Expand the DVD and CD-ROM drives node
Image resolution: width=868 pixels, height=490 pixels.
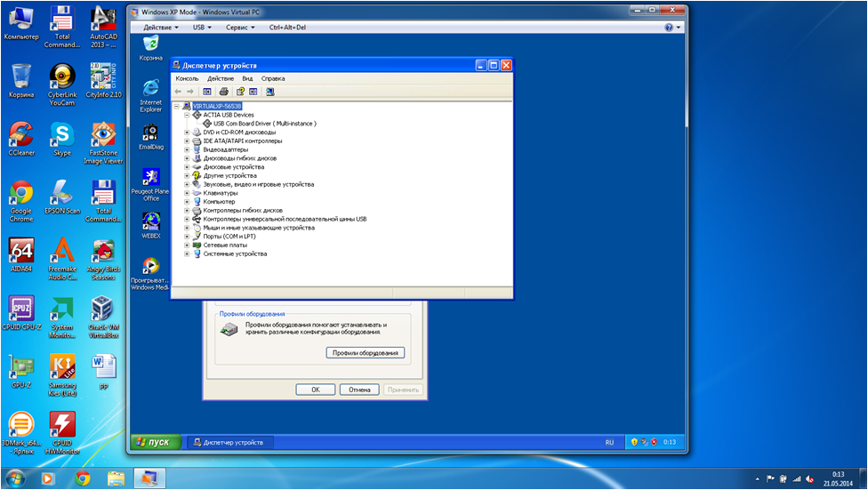pos(187,132)
